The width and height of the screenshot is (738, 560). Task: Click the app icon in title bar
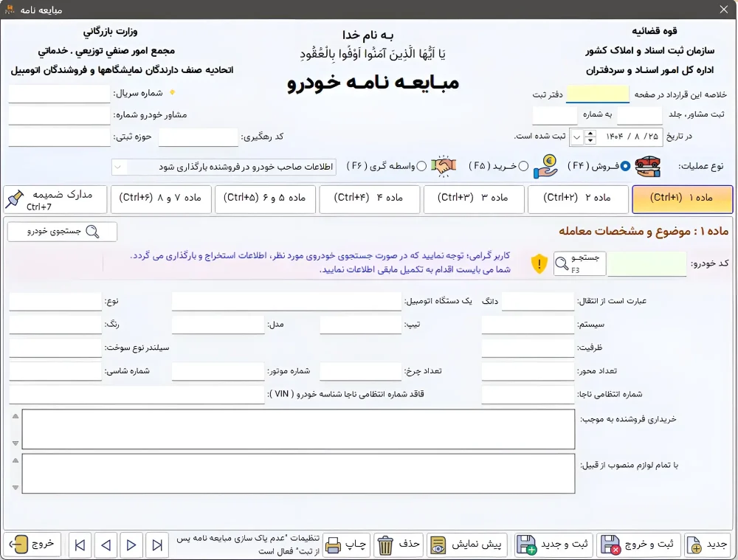point(10,10)
